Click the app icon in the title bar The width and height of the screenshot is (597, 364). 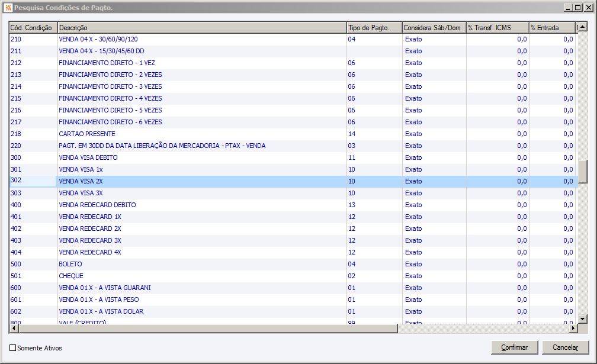click(8, 8)
